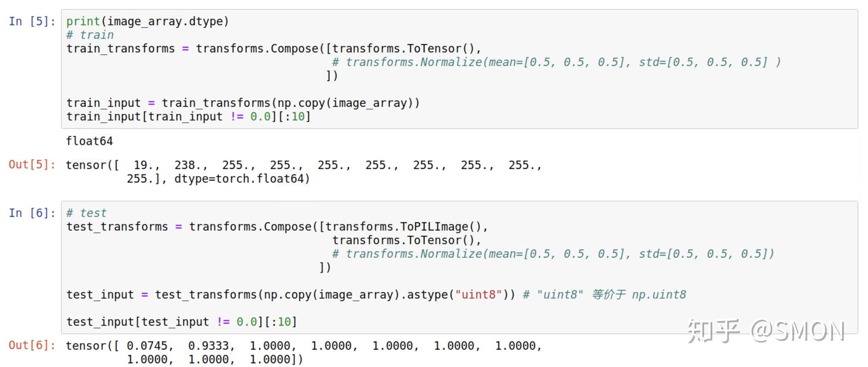Click the closing '])' in cell 5
Screen dimensions: 868x367
click(332, 76)
